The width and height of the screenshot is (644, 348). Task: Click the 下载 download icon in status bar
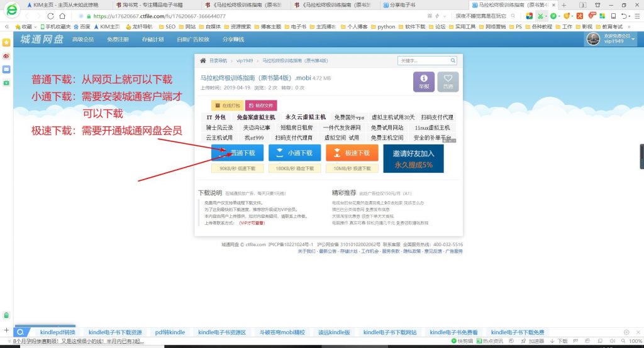coord(559,341)
